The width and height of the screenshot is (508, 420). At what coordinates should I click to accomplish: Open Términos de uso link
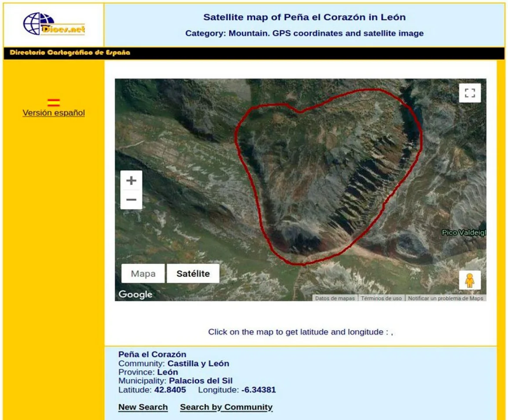(381, 298)
